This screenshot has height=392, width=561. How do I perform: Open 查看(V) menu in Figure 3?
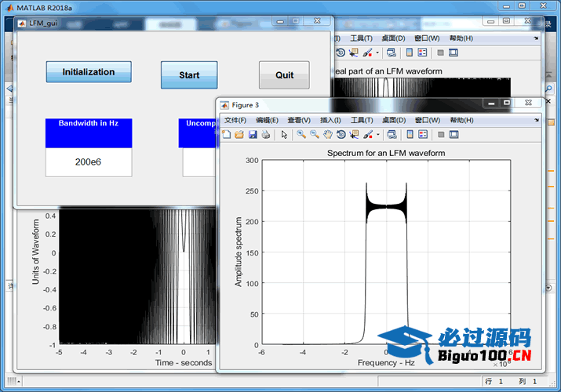tap(299, 120)
